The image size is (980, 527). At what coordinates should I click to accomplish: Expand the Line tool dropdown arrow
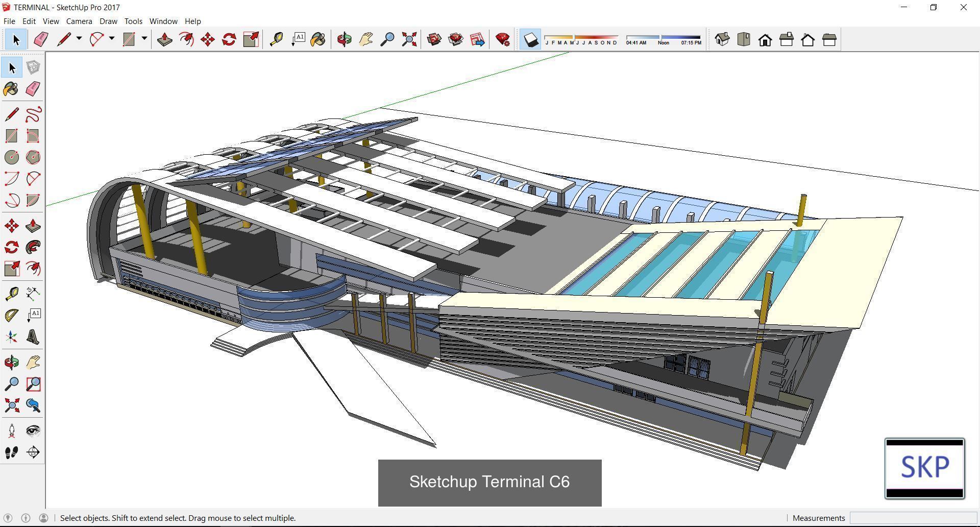click(x=79, y=39)
